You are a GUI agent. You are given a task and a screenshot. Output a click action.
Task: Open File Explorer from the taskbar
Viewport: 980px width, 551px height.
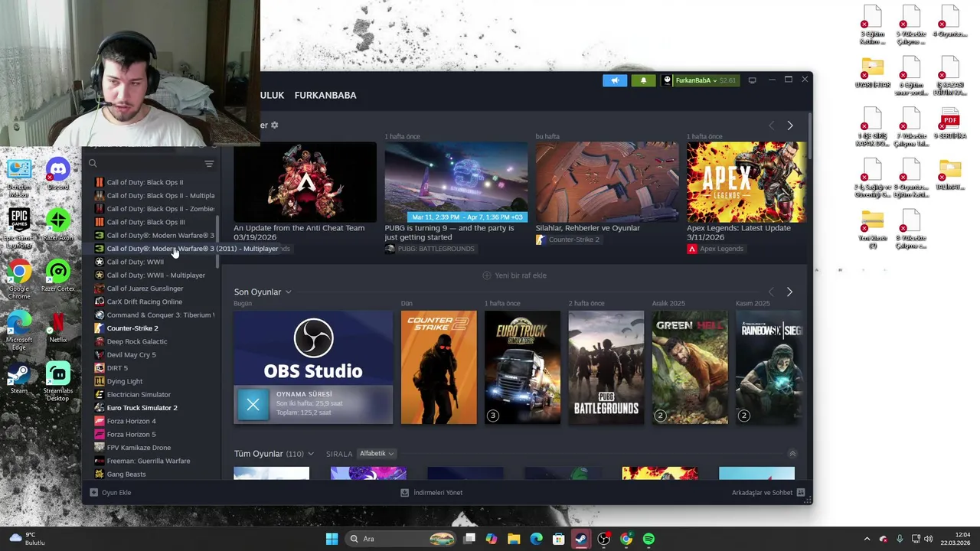(514, 539)
